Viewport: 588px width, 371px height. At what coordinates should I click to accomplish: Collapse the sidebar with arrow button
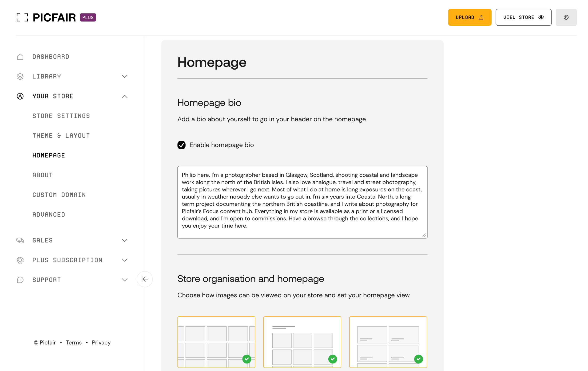pos(145,279)
